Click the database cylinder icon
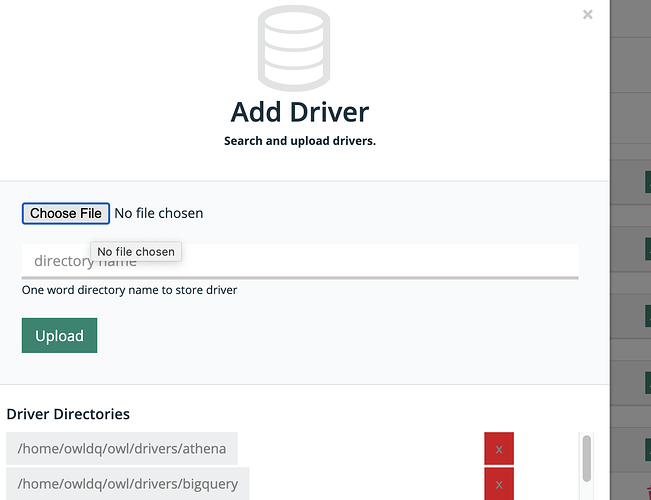The width and height of the screenshot is (651, 500). pos(294,48)
